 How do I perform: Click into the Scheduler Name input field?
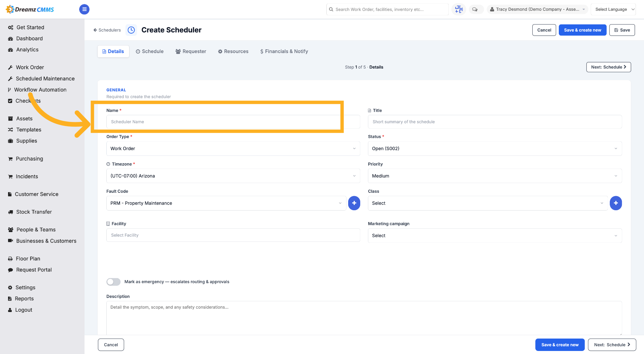pos(233,122)
